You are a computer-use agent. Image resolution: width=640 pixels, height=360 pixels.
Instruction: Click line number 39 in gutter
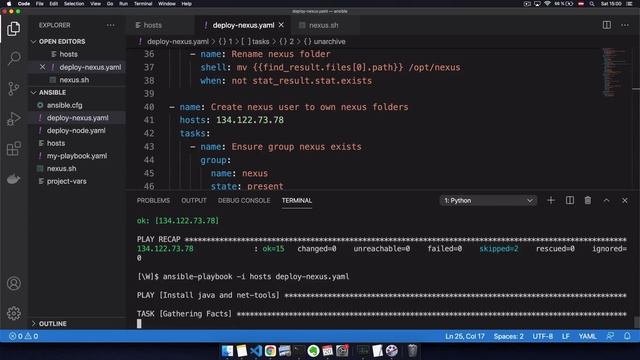tap(149, 93)
